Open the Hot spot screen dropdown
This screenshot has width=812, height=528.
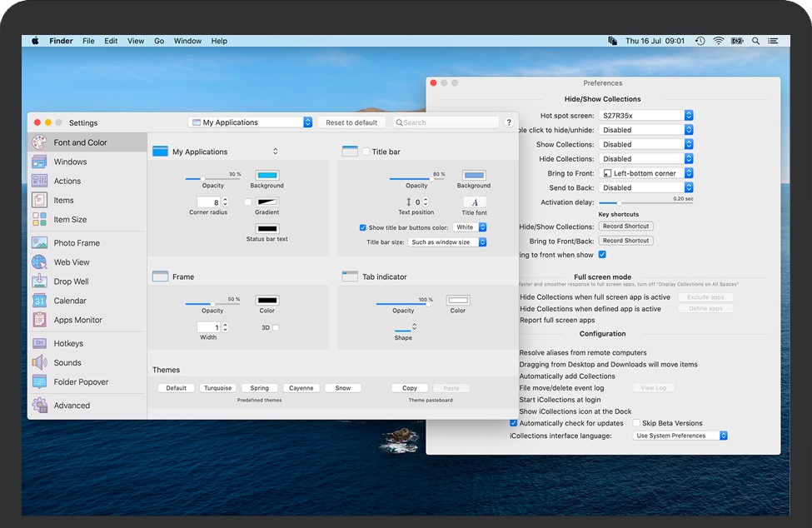tap(646, 115)
